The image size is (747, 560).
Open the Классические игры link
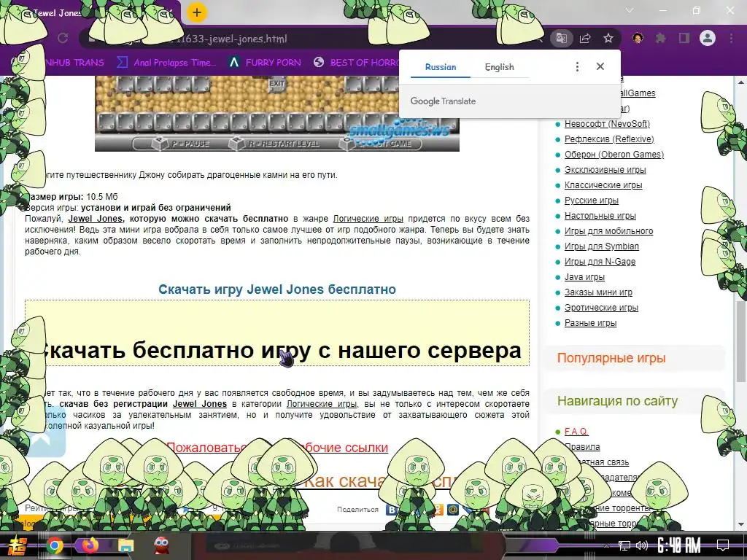tap(603, 184)
